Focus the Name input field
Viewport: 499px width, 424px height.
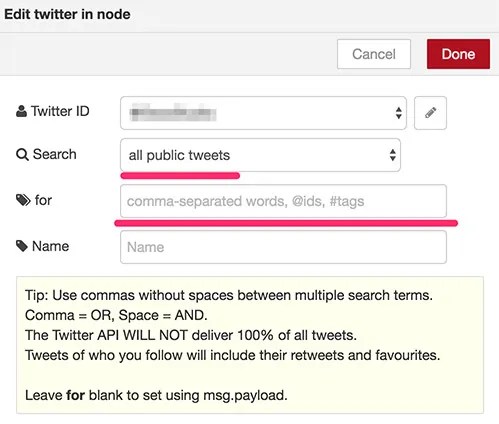[x=283, y=247]
